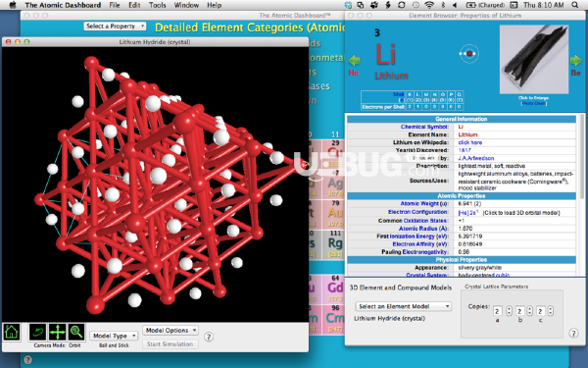The image size is (588, 368).
Task: Click J.A.Arfwedson discoverer link
Action: (476, 158)
